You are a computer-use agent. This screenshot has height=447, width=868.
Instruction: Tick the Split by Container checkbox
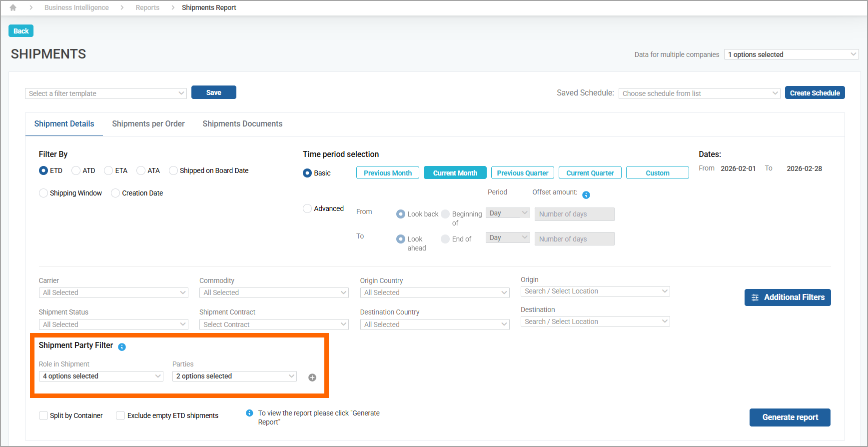point(43,415)
